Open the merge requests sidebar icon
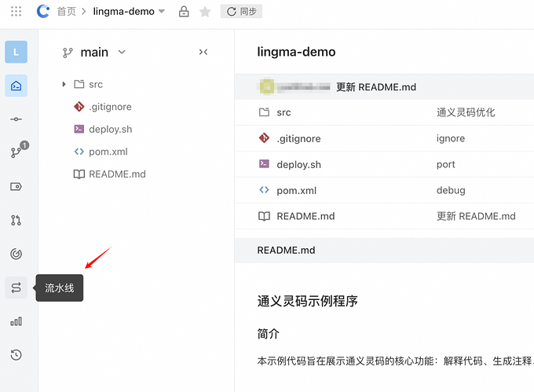This screenshot has height=392, width=534. [x=16, y=221]
